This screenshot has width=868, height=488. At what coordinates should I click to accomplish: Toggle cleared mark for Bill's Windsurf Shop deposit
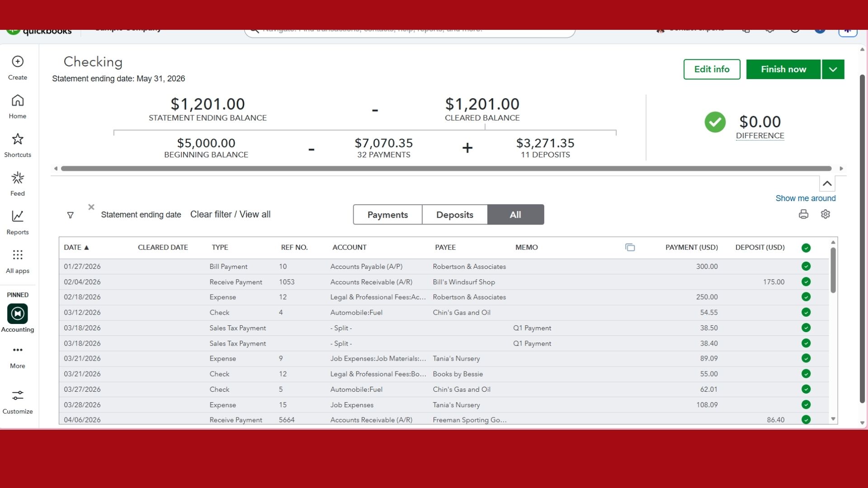(806, 282)
